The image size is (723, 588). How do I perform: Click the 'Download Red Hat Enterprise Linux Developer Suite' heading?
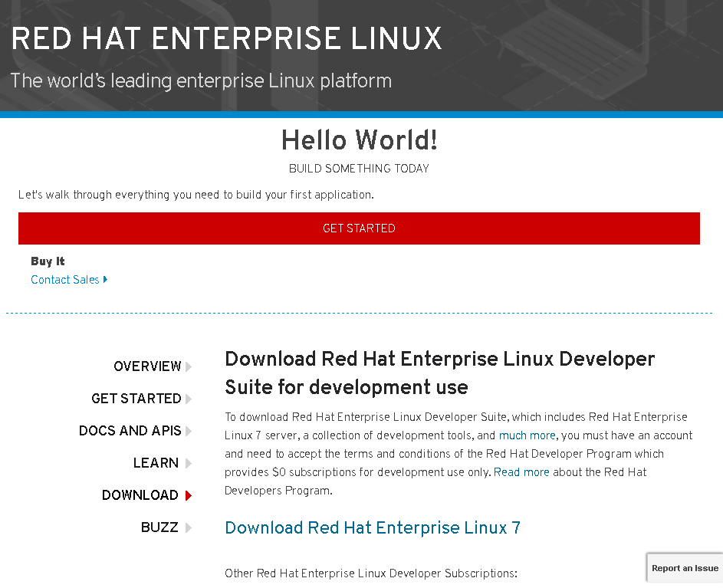click(x=440, y=373)
